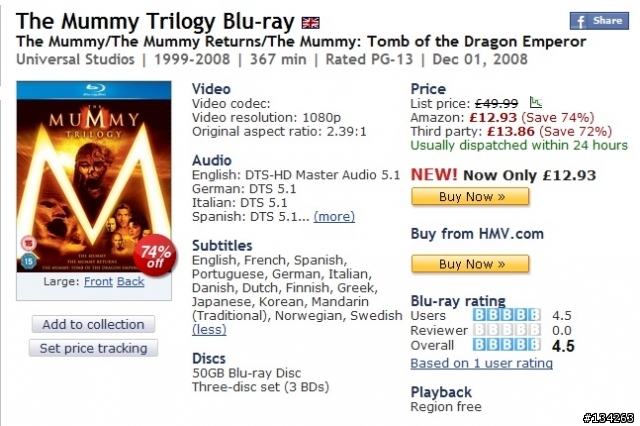Click Buy Now under Amazon price
Image resolution: width=640 pixels, height=426 pixels.
click(x=470, y=197)
